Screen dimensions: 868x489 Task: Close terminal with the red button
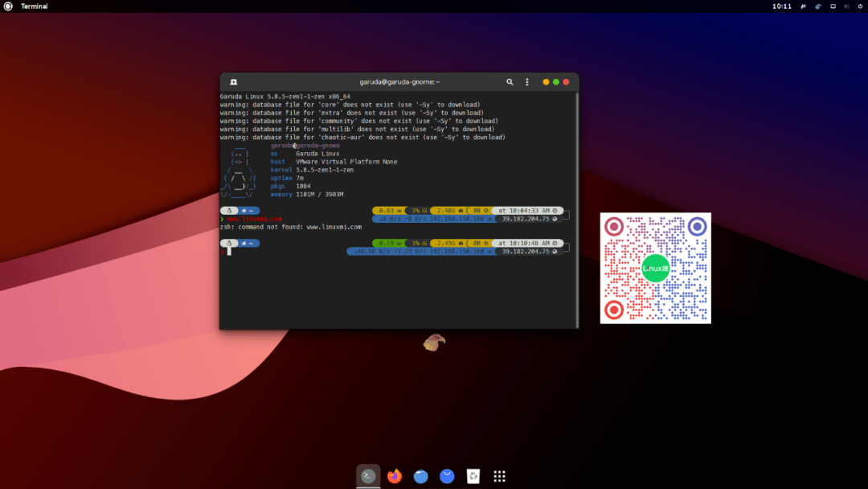(566, 82)
